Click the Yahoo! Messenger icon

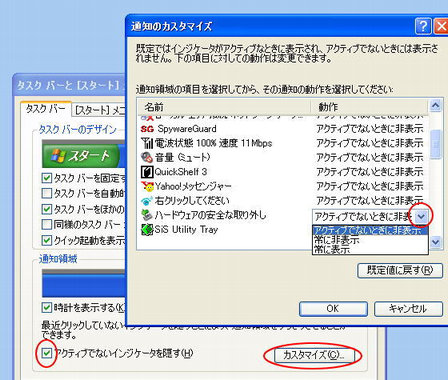(x=147, y=186)
